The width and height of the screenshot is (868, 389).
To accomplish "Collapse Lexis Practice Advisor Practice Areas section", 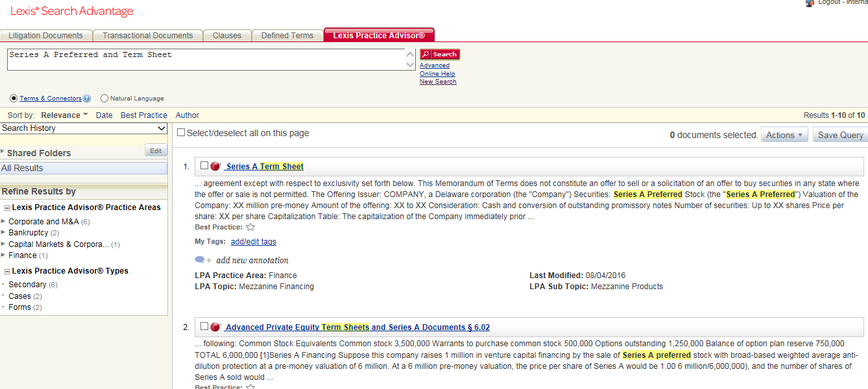I will coord(6,207).
